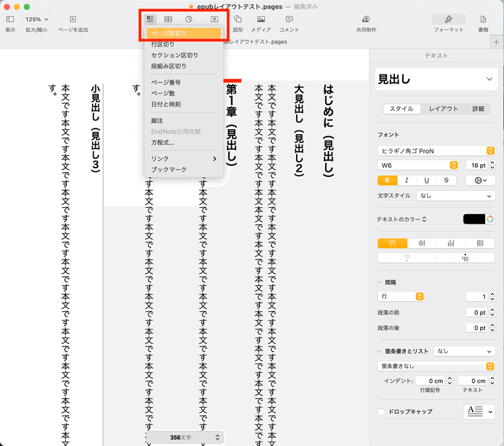Open the 行 spacing type dropdown
The width and height of the screenshot is (504, 446).
401,296
